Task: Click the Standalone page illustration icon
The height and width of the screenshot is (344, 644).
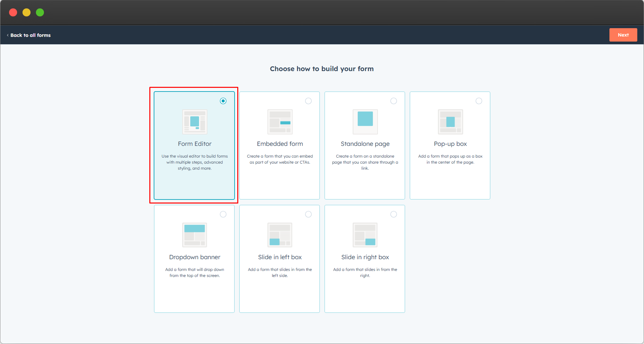Action: (x=365, y=122)
